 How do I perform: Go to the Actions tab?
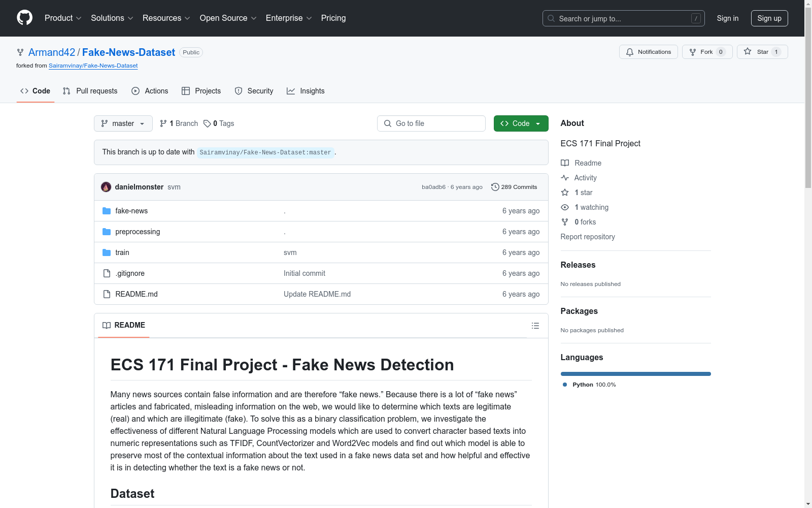click(x=150, y=91)
